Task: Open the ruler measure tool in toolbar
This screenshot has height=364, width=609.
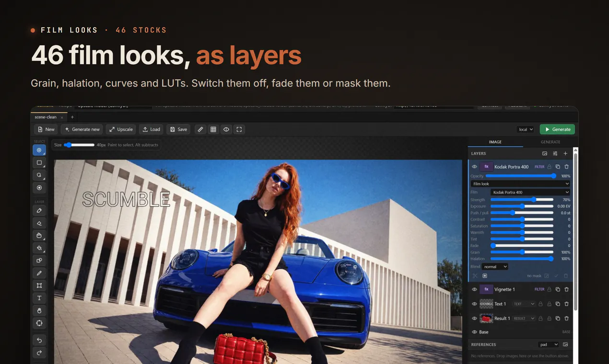Action: 200,129
